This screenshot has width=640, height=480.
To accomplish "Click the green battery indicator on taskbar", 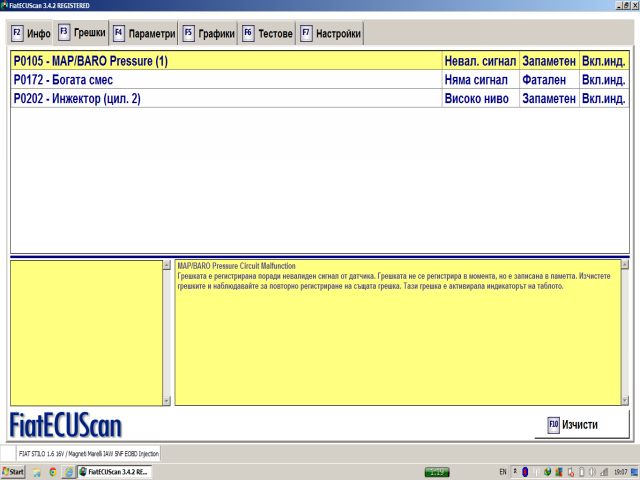I will pos(437,472).
